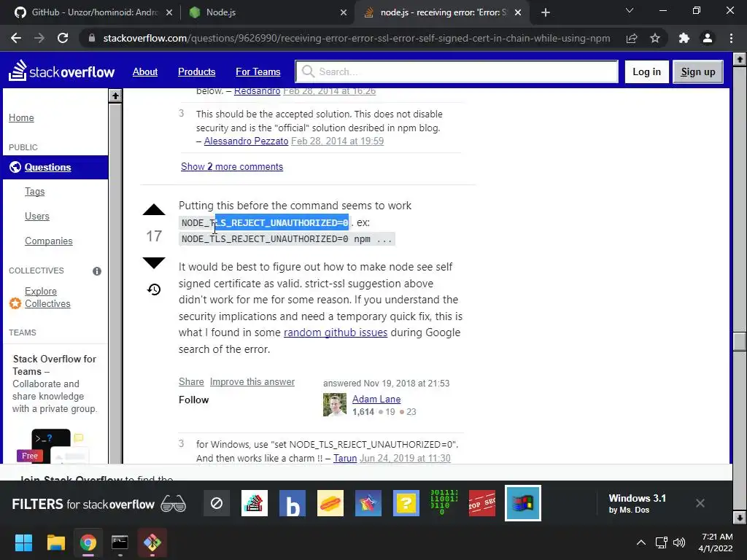Click the Jun 24, 2019 comment timestamp
747x560 pixels.
[405, 458]
